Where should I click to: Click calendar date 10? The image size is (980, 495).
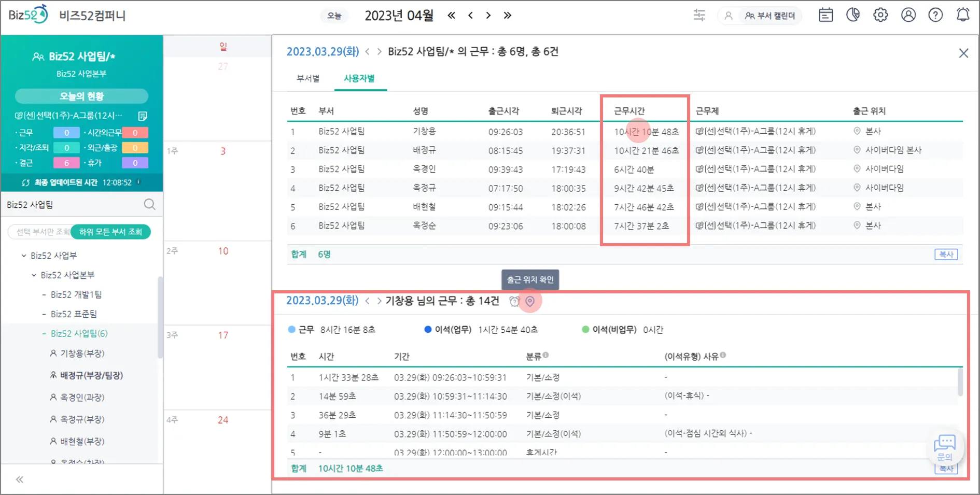click(x=223, y=251)
